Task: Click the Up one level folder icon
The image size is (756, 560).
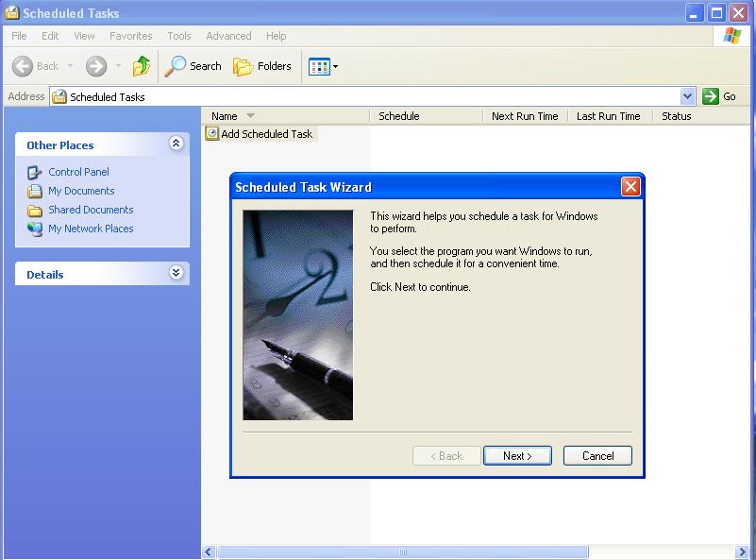Action: pos(141,66)
